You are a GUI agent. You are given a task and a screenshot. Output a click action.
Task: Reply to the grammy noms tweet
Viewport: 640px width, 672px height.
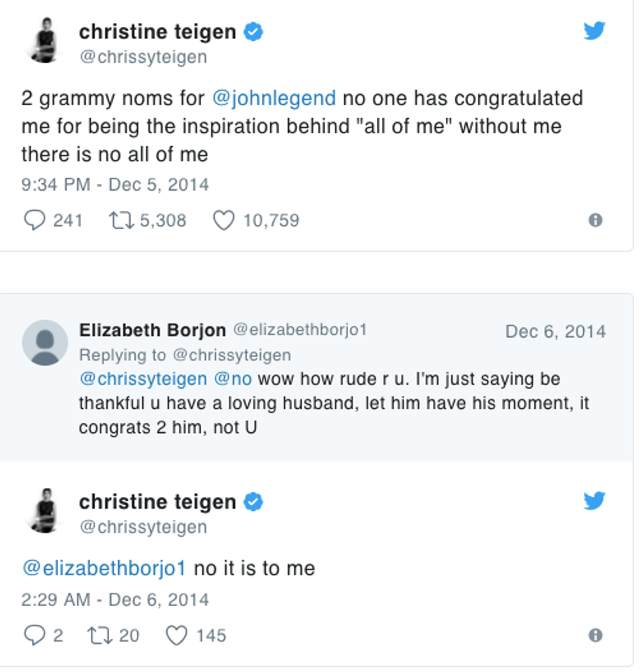tap(34, 221)
